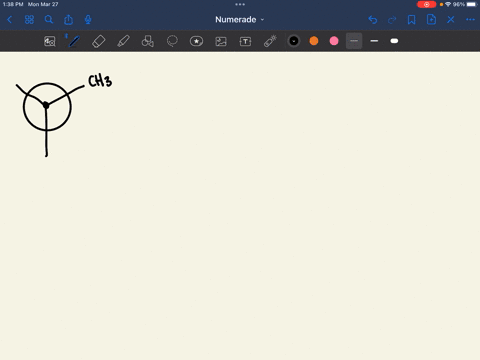Image resolution: width=480 pixels, height=360 pixels.
Task: Go back to the documents list
Action: pos(9,20)
